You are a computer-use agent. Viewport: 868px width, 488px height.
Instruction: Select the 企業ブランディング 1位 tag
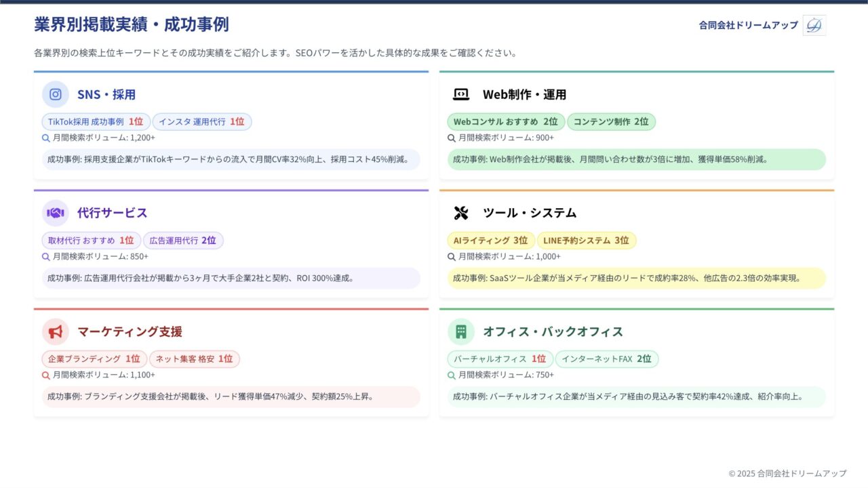(x=94, y=359)
